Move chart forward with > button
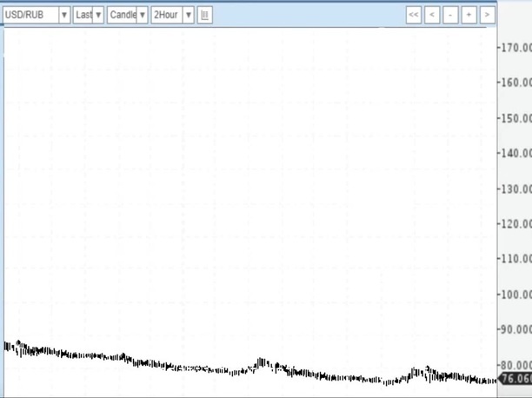 487,15
